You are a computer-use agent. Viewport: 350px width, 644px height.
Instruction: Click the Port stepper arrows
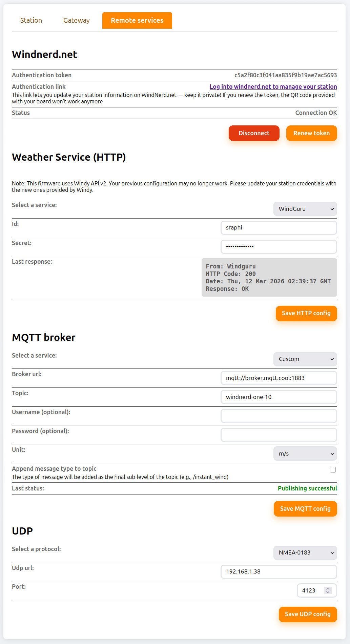pyautogui.click(x=328, y=590)
